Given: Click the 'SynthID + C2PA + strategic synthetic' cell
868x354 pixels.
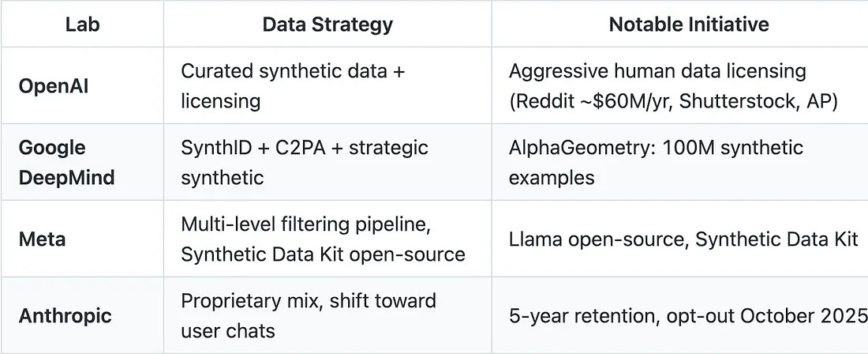Looking at the screenshot, I should pos(305,162).
